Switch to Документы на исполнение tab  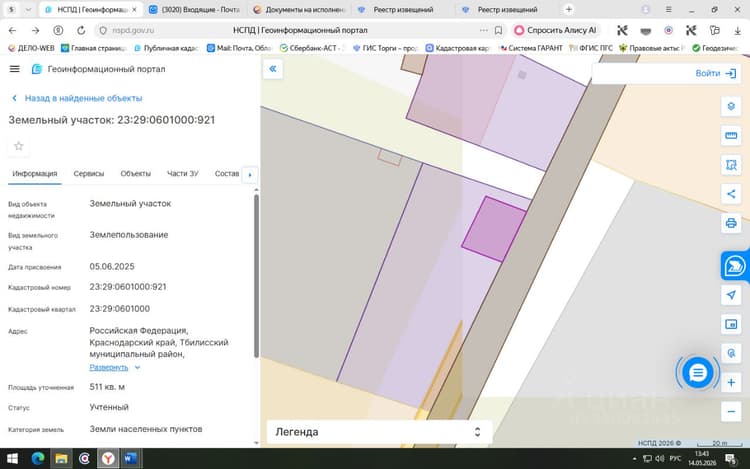point(300,9)
